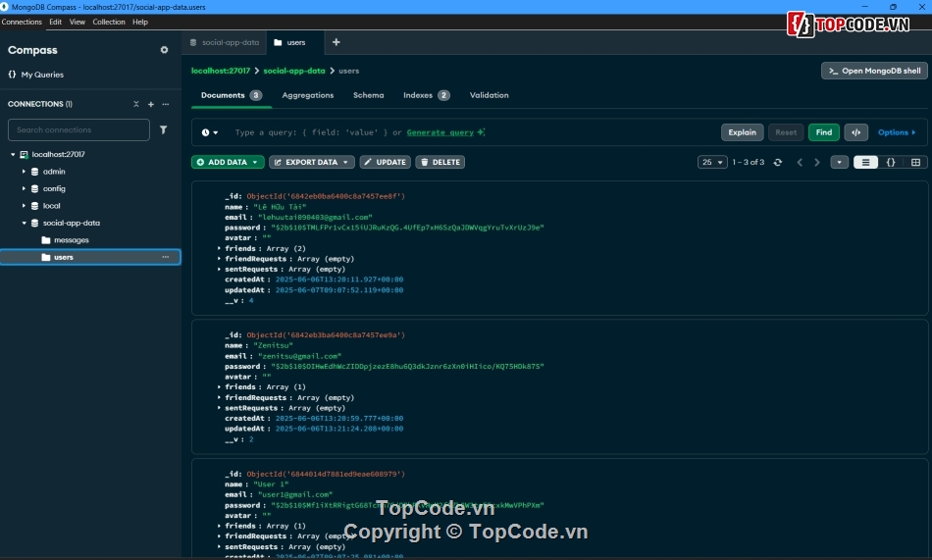The height and width of the screenshot is (560, 932).
Task: Click the Find button
Action: point(823,132)
